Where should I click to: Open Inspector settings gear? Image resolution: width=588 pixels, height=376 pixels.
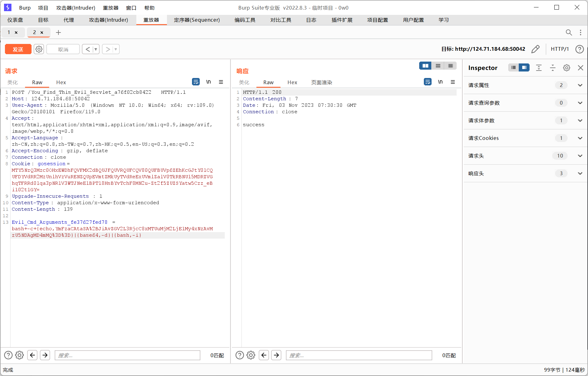pos(566,68)
